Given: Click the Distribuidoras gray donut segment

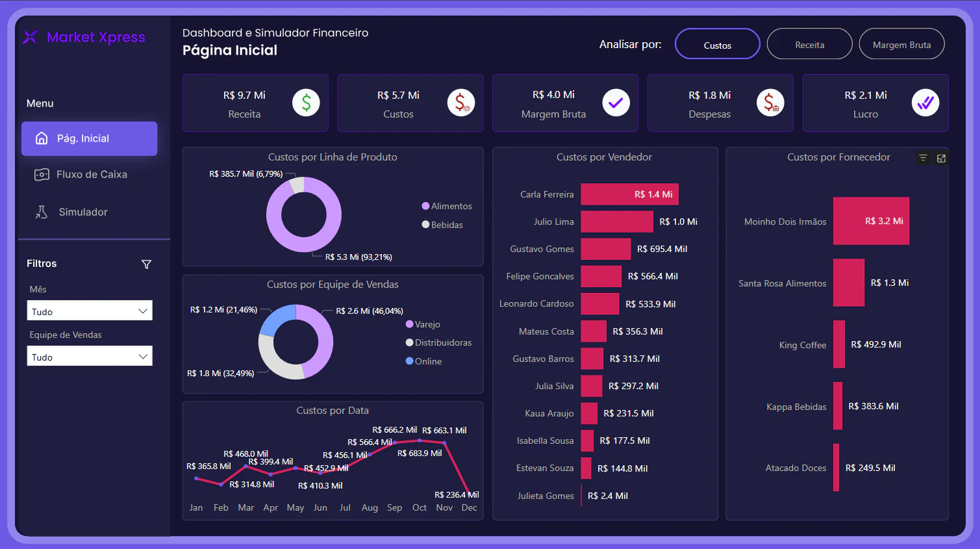Looking at the screenshot, I should tap(276, 364).
